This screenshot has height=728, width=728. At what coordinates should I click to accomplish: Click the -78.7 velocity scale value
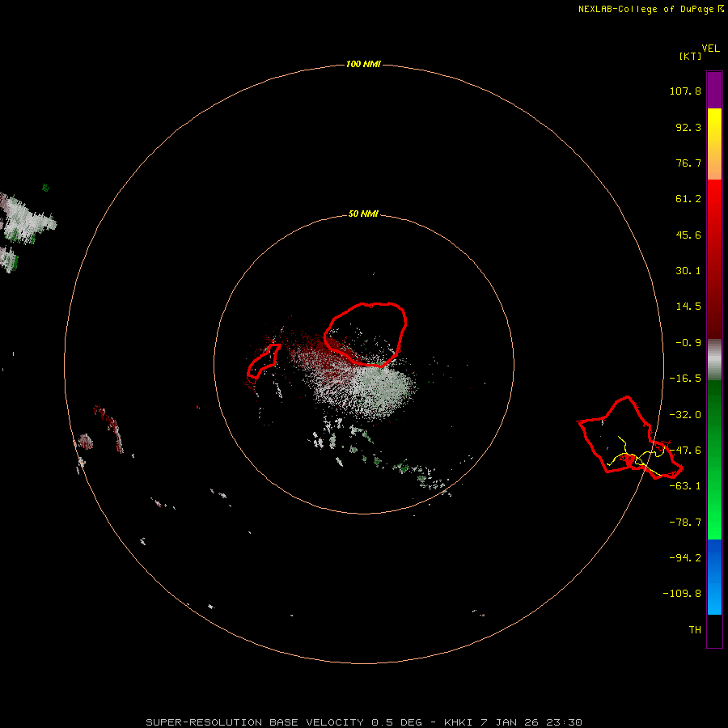pyautogui.click(x=685, y=523)
